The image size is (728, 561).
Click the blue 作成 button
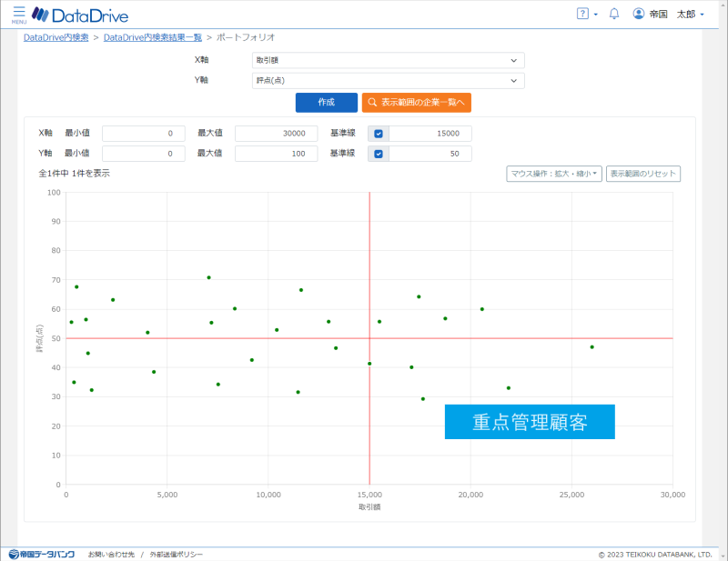click(x=327, y=103)
